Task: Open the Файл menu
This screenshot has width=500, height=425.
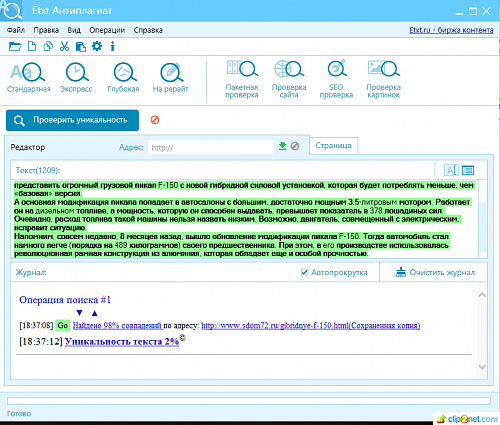Action: point(16,30)
